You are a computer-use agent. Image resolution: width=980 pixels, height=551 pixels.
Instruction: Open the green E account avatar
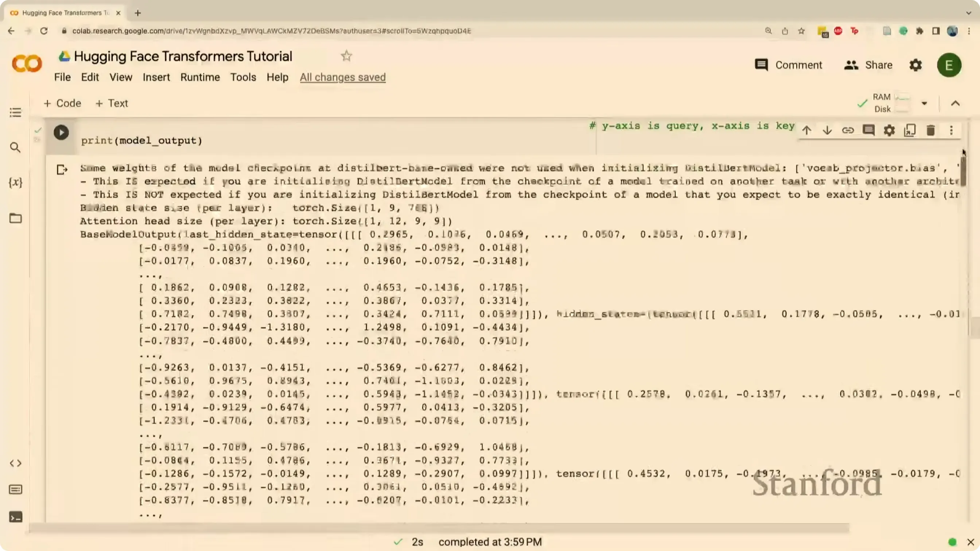coord(949,65)
